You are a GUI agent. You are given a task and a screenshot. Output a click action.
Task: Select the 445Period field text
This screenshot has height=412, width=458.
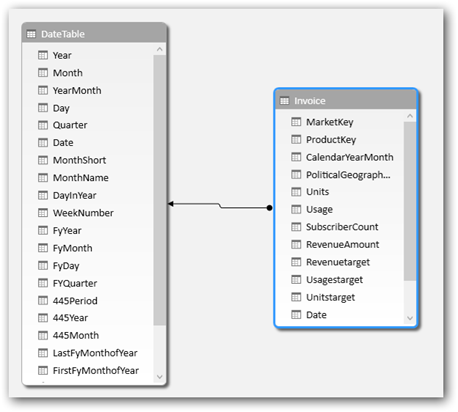coord(75,301)
